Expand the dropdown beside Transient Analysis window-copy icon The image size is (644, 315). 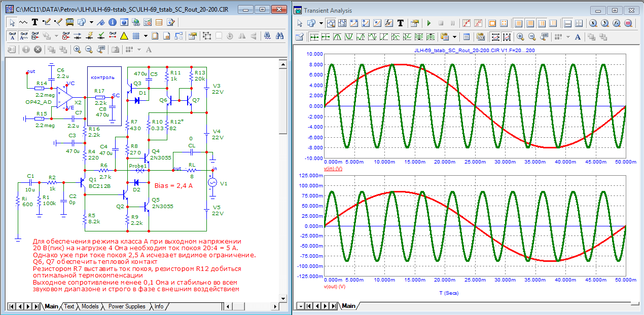pyautogui.click(x=322, y=23)
